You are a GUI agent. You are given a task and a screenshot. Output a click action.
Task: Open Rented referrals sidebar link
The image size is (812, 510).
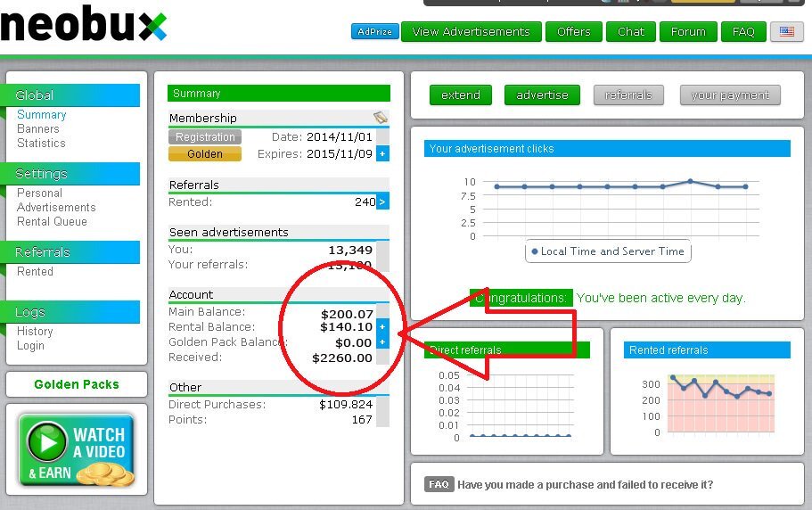35,271
